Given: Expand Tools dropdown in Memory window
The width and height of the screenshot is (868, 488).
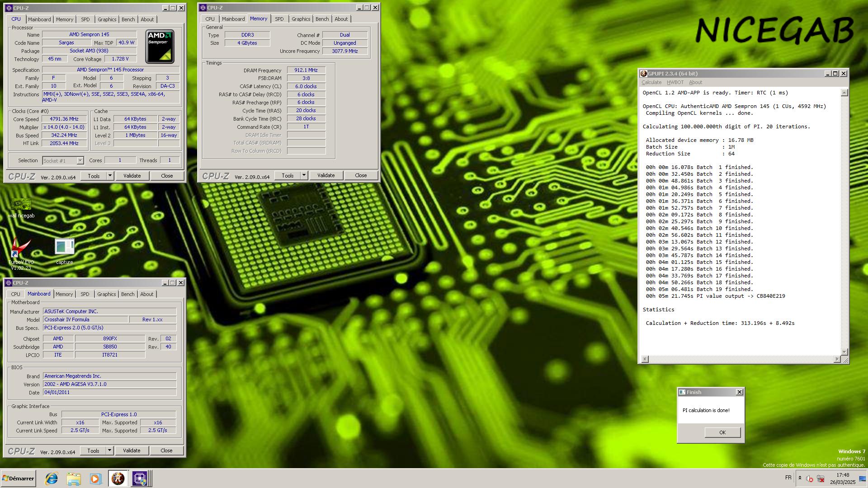Looking at the screenshot, I should (x=304, y=175).
